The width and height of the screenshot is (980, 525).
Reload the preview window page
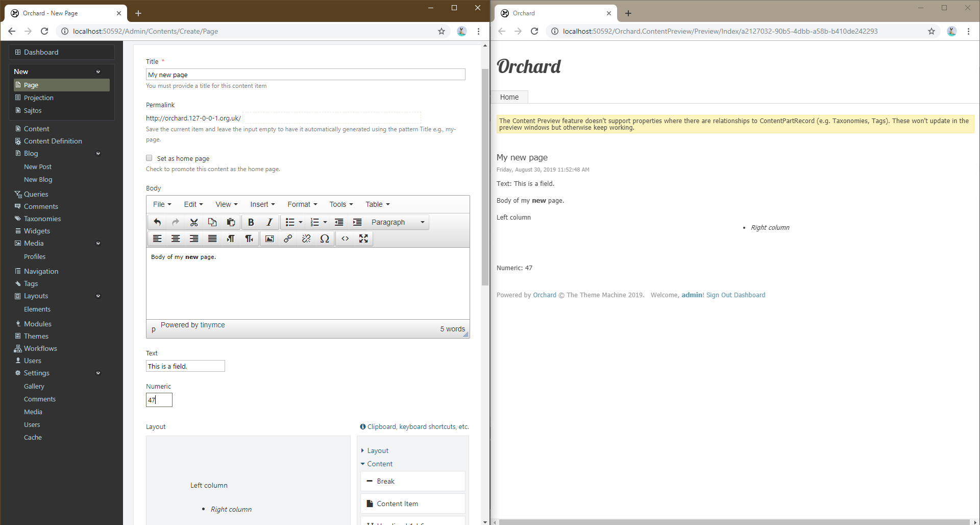[534, 31]
